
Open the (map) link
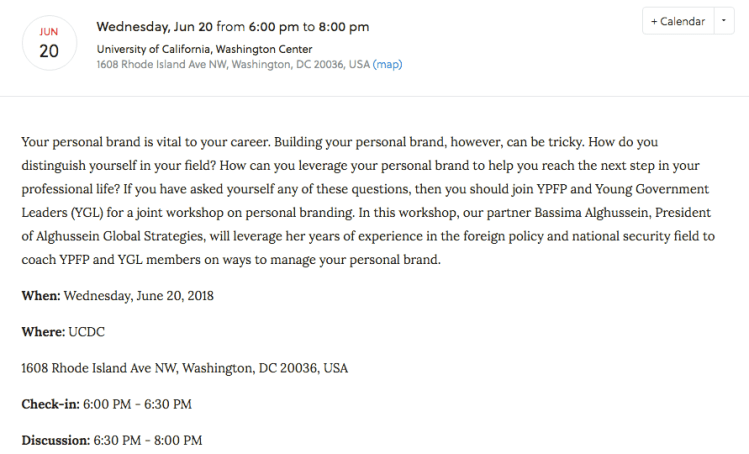pyautogui.click(x=387, y=64)
